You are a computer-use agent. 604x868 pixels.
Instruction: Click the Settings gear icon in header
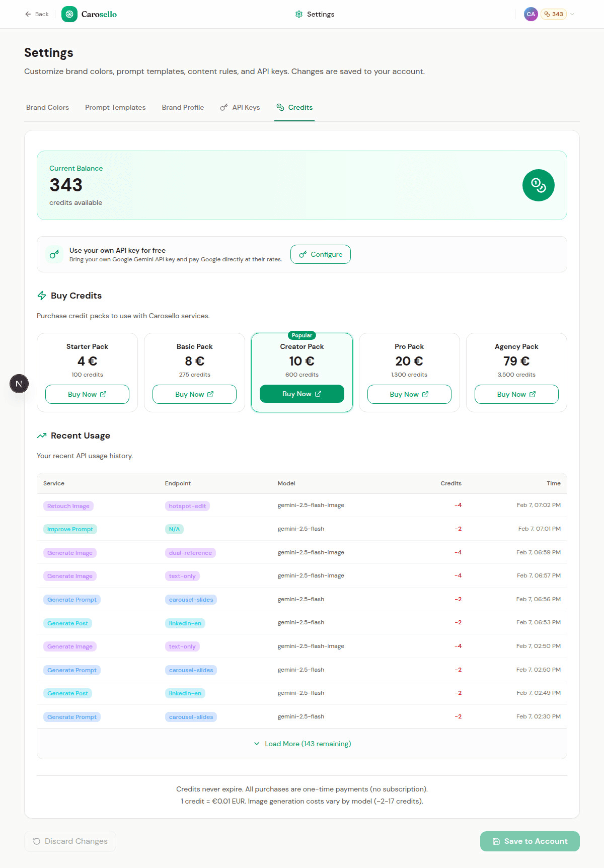(x=299, y=14)
